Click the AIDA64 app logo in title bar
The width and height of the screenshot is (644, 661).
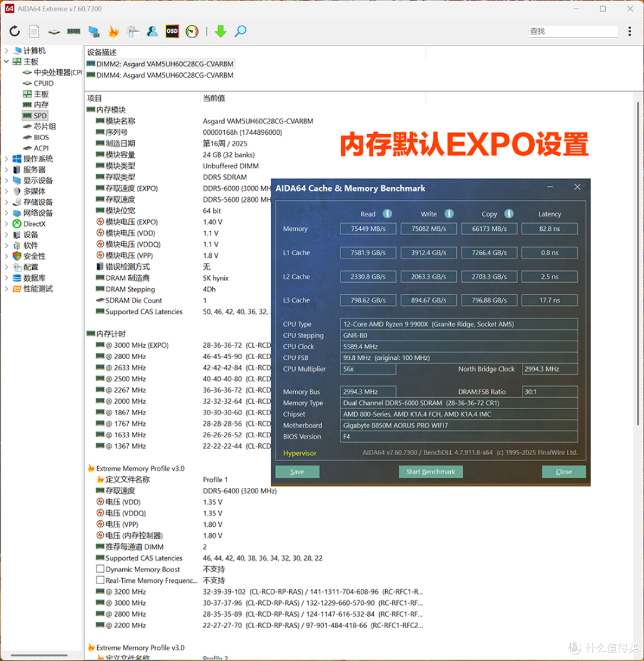[10, 8]
